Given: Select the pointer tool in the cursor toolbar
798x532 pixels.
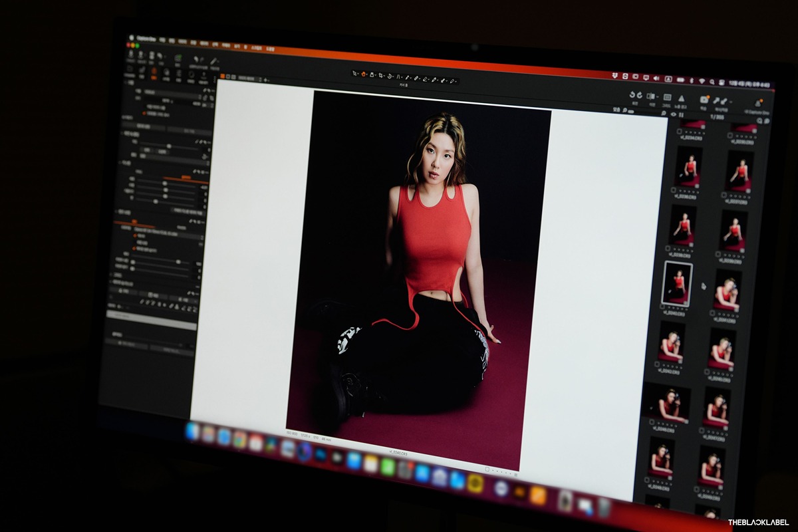Looking at the screenshot, I should pyautogui.click(x=355, y=72).
